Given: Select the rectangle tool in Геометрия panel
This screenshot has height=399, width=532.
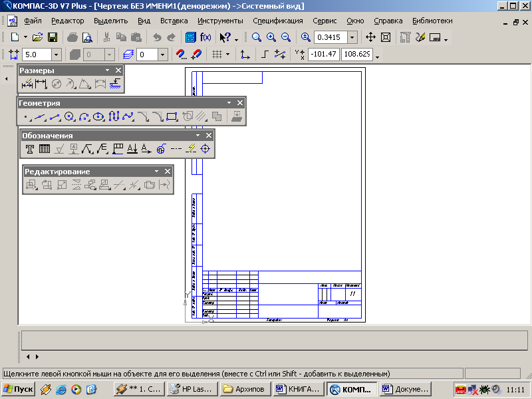Looking at the screenshot, I should click(172, 117).
